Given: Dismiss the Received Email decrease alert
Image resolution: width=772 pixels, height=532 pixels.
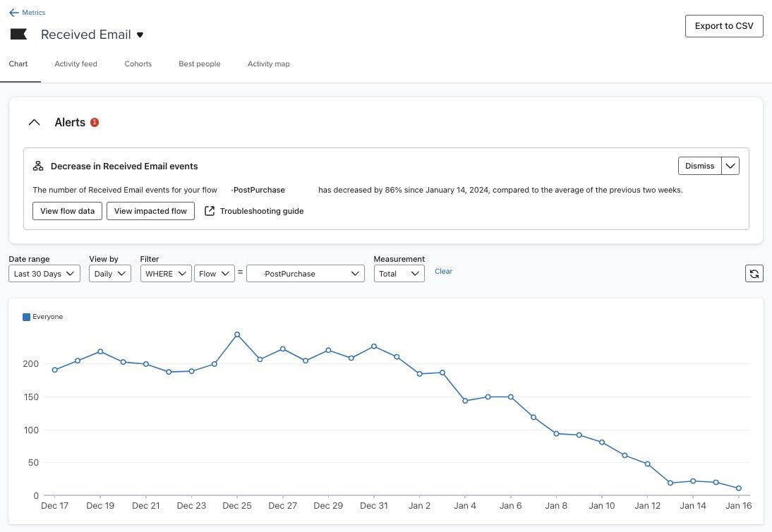Looking at the screenshot, I should tap(699, 166).
